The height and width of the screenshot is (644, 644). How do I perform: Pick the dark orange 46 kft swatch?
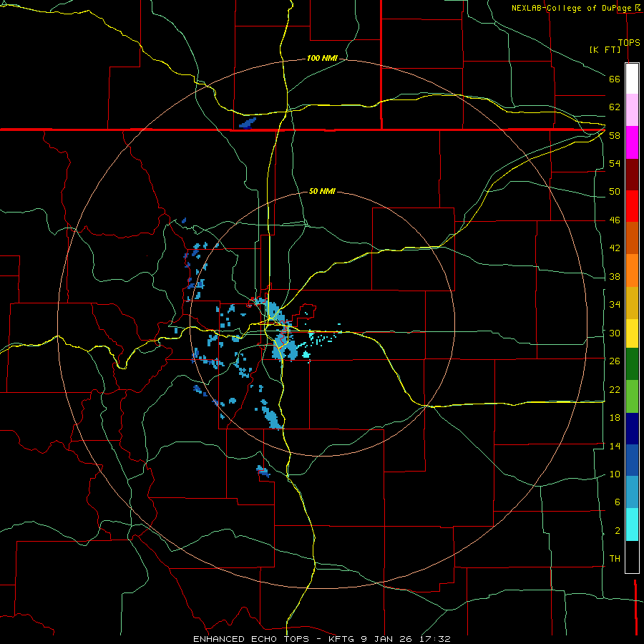tap(632, 238)
